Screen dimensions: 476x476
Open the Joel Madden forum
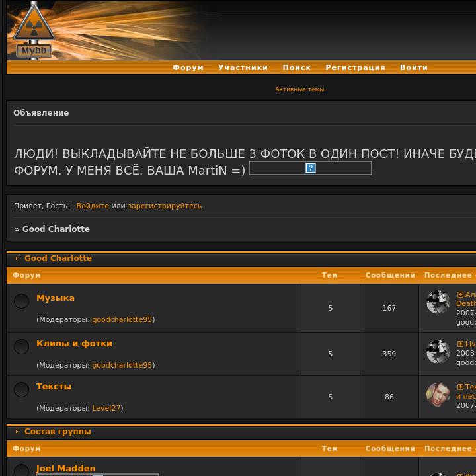pyautogui.click(x=66, y=468)
